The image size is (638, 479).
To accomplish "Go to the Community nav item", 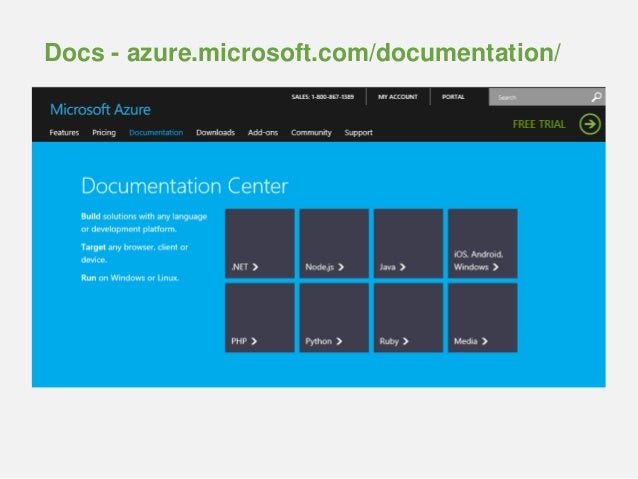I will tap(311, 133).
